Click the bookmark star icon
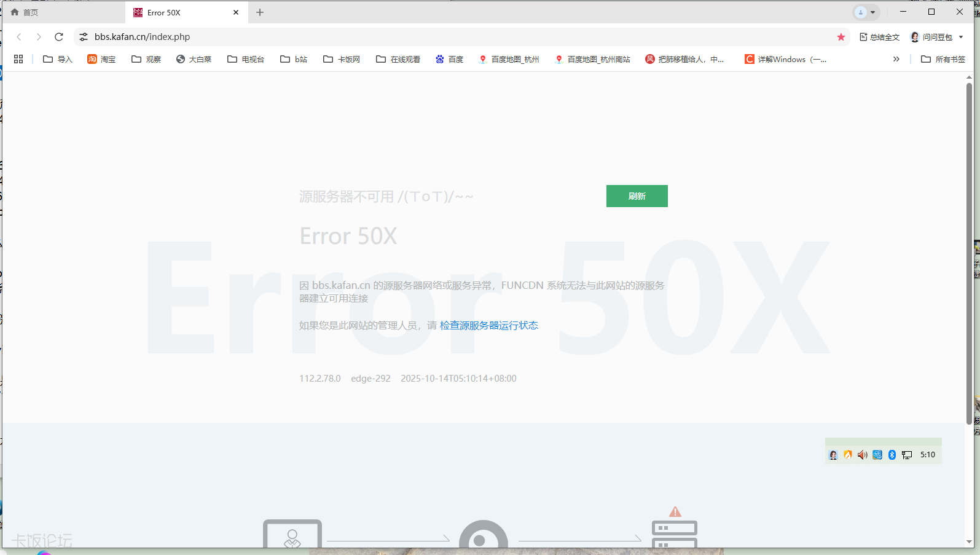 tap(841, 37)
